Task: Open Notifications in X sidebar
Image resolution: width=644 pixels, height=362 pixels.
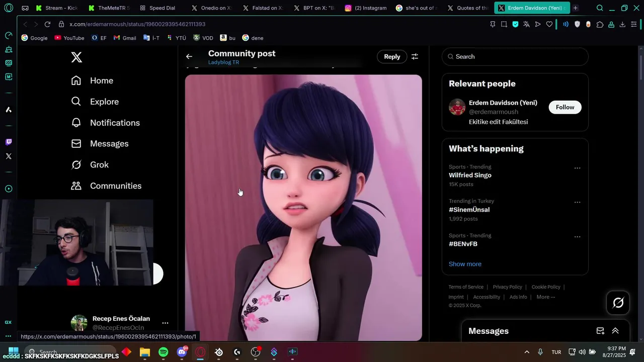Action: (x=106, y=123)
